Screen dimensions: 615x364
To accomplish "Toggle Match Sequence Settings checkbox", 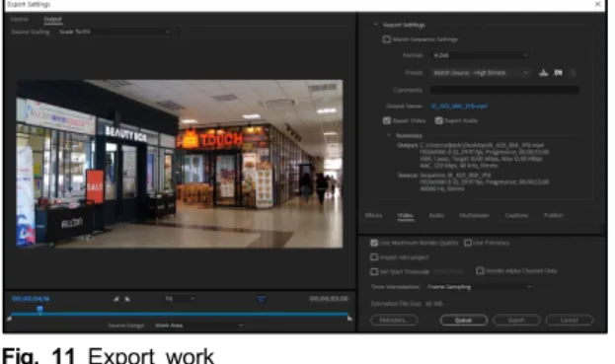I will [x=387, y=39].
